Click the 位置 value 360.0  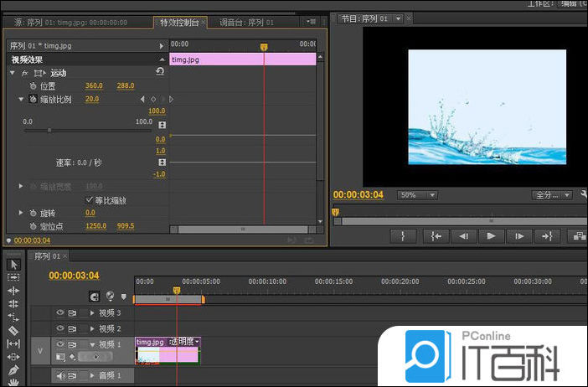tap(94, 85)
